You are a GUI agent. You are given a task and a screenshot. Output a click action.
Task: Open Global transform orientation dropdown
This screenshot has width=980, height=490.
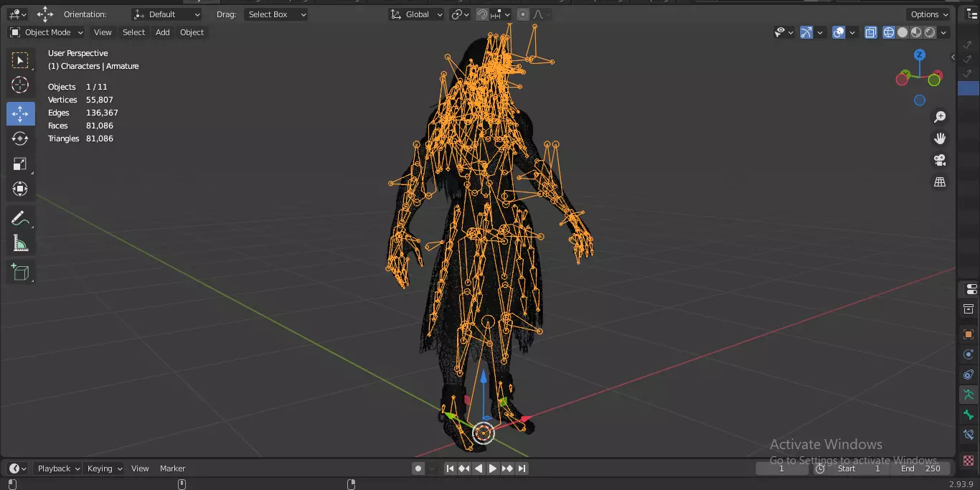click(x=417, y=14)
